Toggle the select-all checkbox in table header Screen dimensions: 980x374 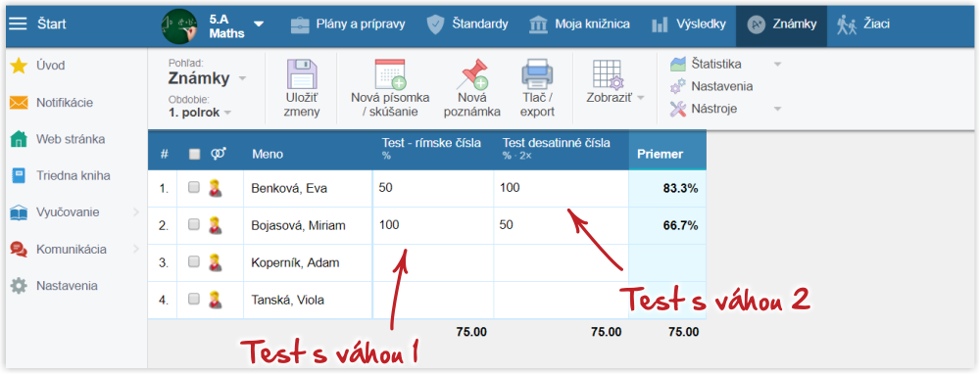tap(194, 155)
